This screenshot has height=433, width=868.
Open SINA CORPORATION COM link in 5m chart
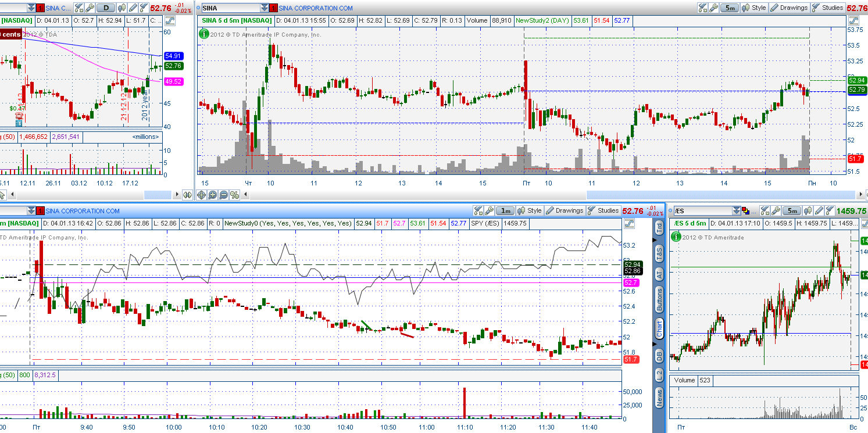point(316,8)
